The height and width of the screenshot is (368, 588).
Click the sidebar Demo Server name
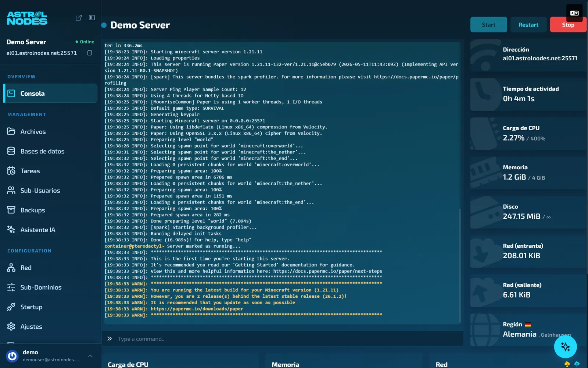coord(26,42)
